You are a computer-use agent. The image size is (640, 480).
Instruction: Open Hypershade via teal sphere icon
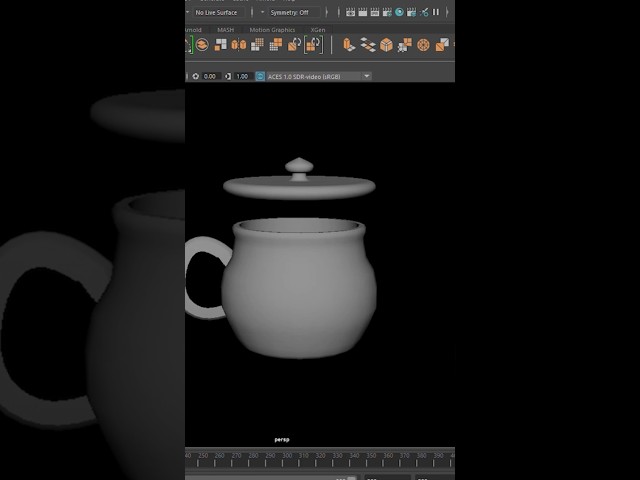399,12
